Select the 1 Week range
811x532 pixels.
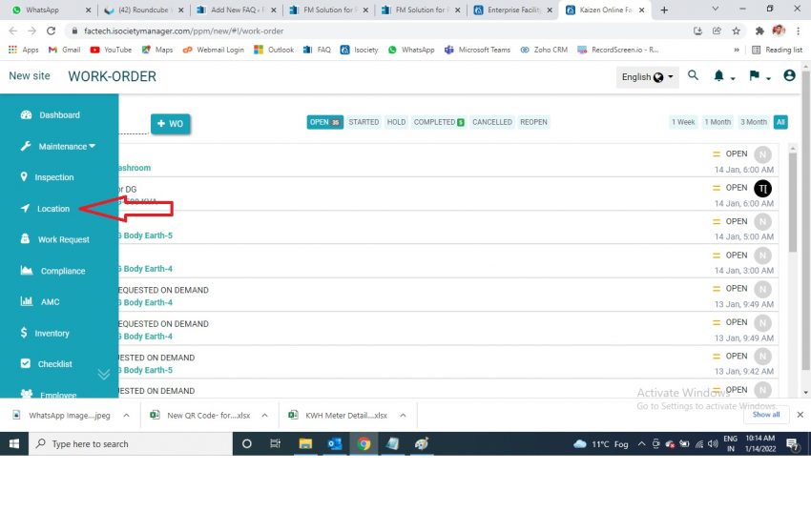683,122
